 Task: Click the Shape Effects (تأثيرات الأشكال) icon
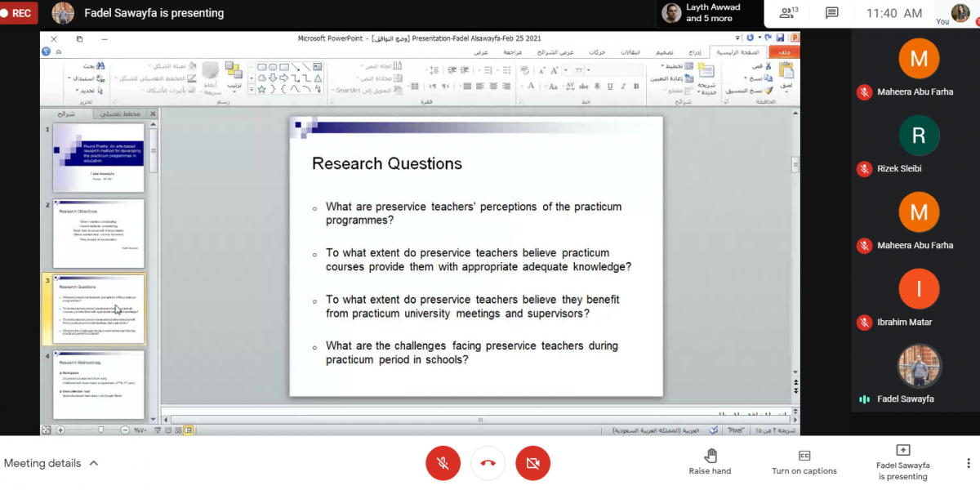191,90
